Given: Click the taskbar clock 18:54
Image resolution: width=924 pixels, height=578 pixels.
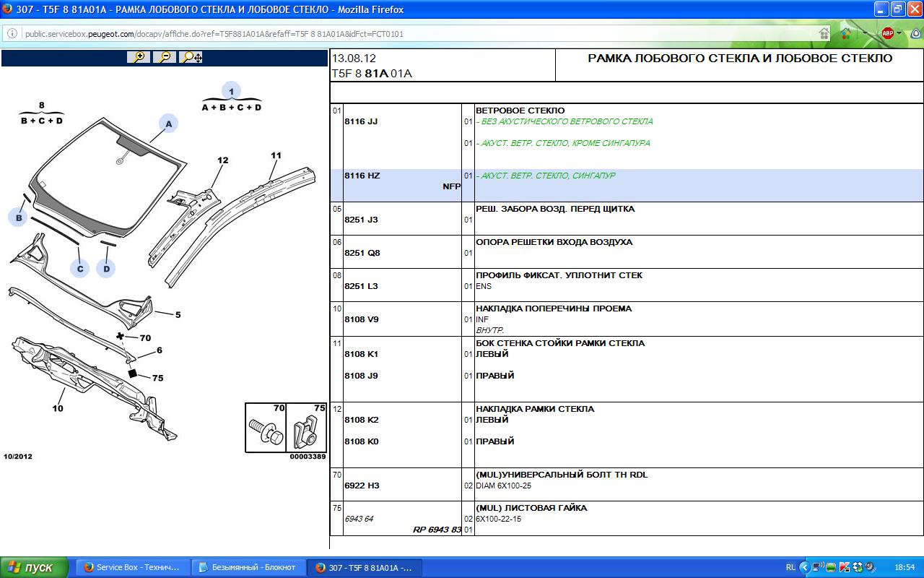Looking at the screenshot, I should (x=905, y=567).
